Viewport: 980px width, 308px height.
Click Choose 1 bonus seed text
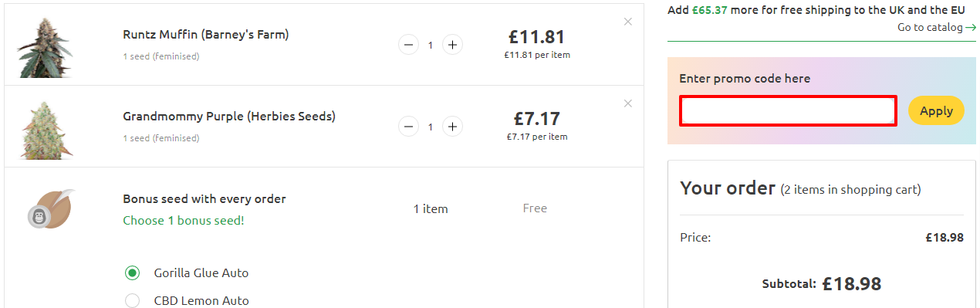(184, 221)
